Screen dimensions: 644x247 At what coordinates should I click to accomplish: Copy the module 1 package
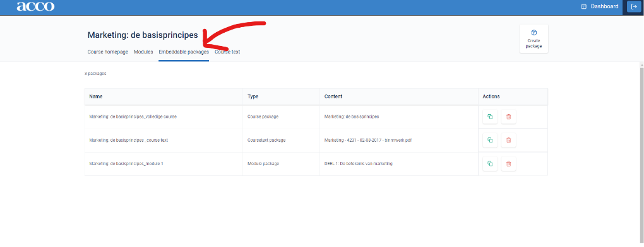click(490, 164)
